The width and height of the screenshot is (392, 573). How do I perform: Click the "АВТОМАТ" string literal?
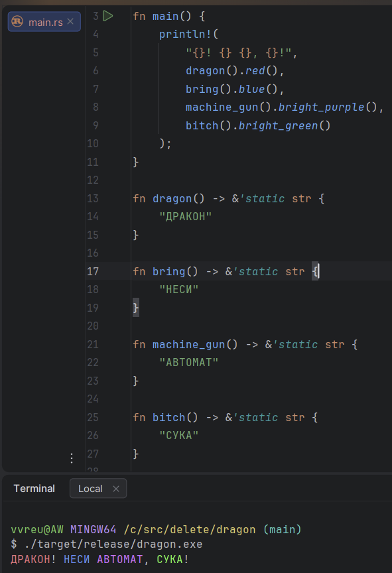[189, 363]
